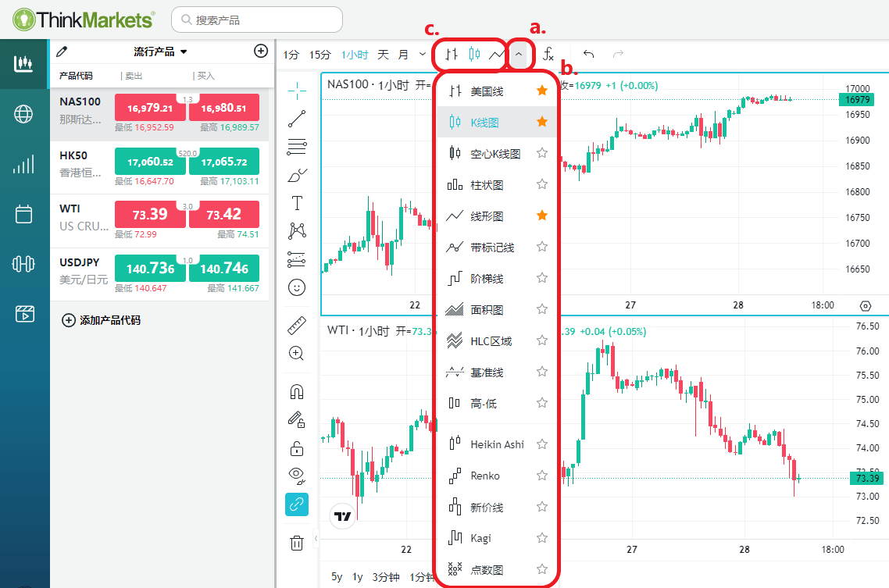Select the trend line drawing tool
The width and height of the screenshot is (889, 588).
tap(297, 119)
